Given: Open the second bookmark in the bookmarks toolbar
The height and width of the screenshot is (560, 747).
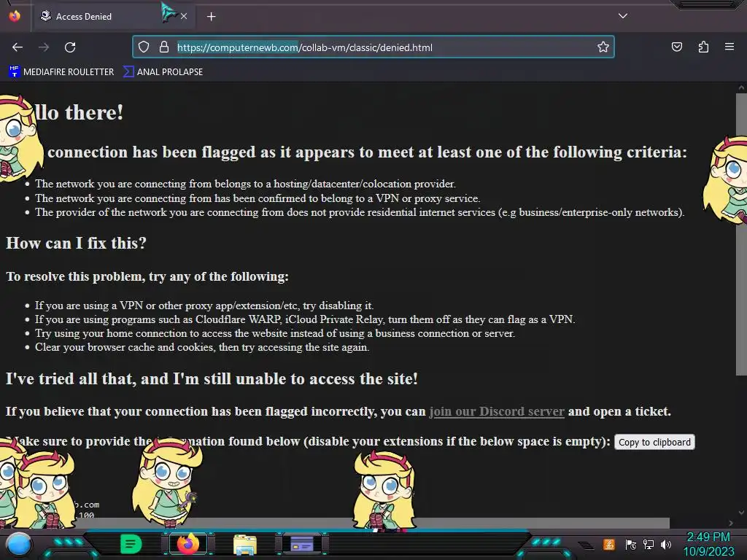Looking at the screenshot, I should tap(163, 72).
